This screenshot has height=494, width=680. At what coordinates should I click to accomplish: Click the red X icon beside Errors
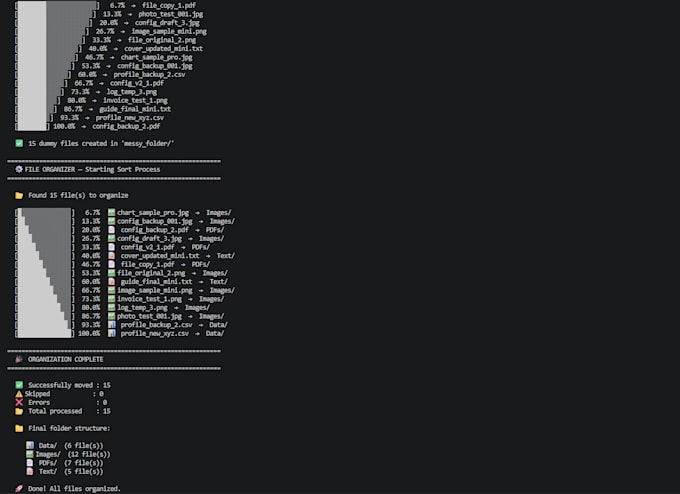tap(19, 402)
